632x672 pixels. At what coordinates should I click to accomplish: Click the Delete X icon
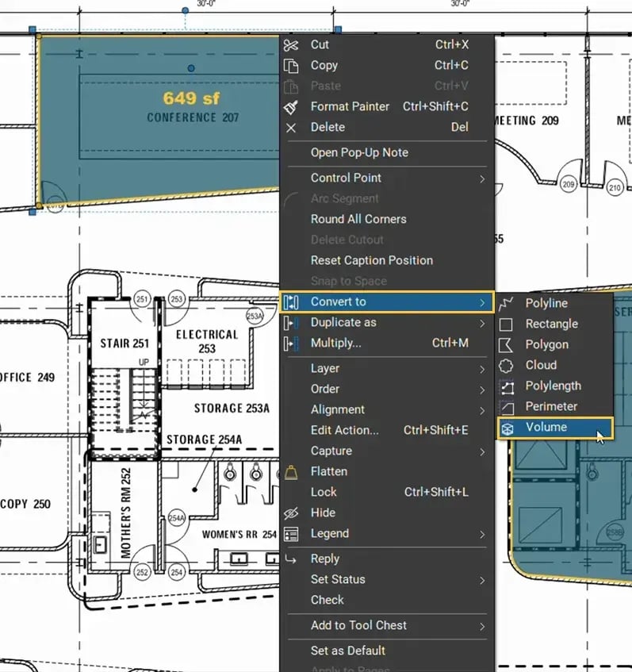coord(291,128)
